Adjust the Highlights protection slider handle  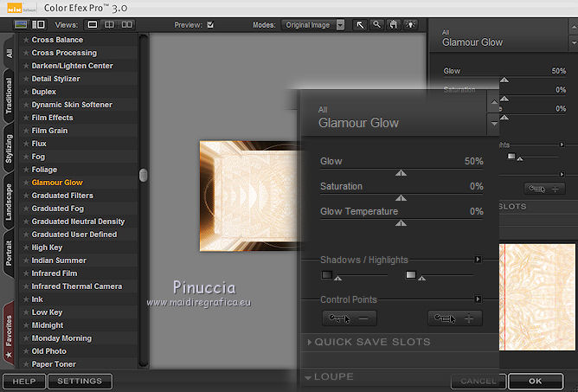[421, 279]
